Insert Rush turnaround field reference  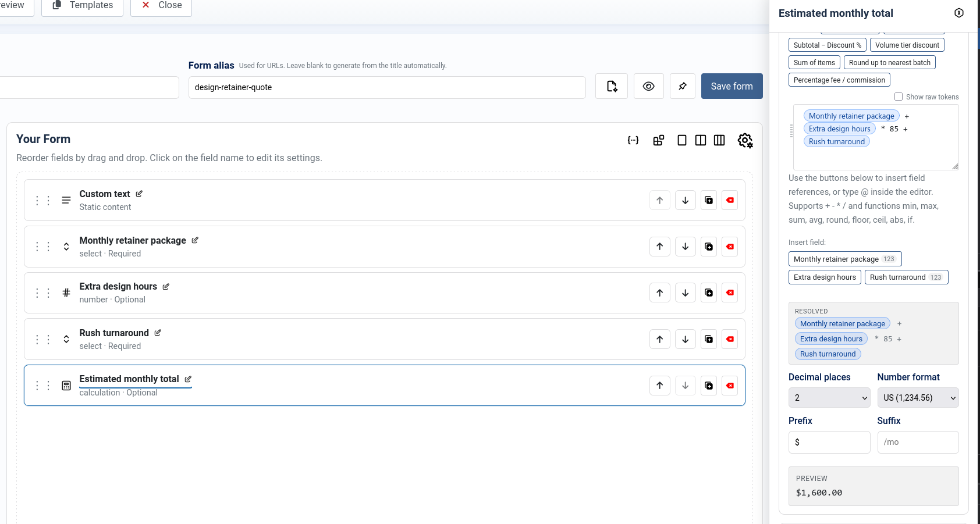(907, 277)
